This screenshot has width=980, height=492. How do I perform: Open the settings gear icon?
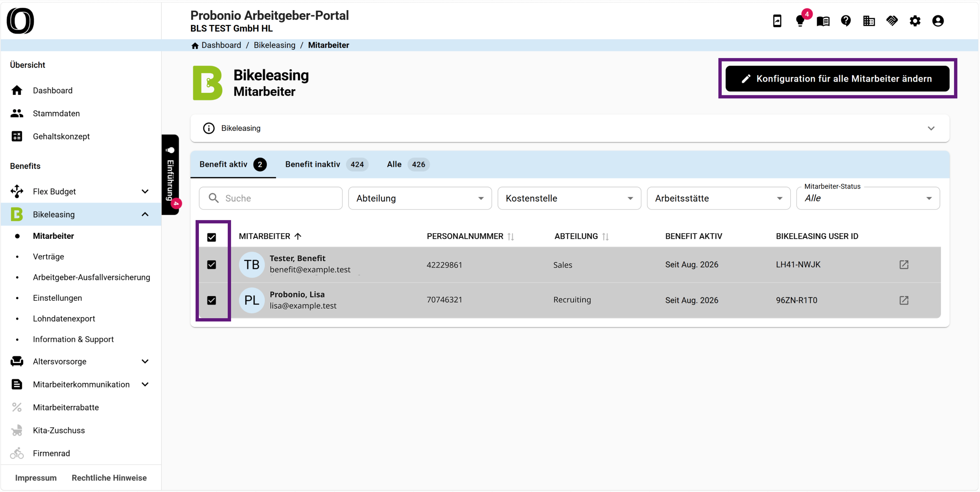915,21
